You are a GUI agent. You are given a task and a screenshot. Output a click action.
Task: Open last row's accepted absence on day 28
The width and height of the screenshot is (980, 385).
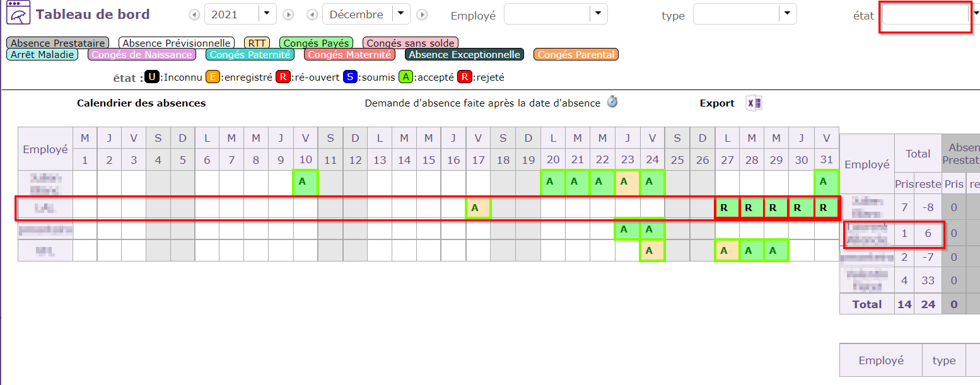(x=752, y=251)
